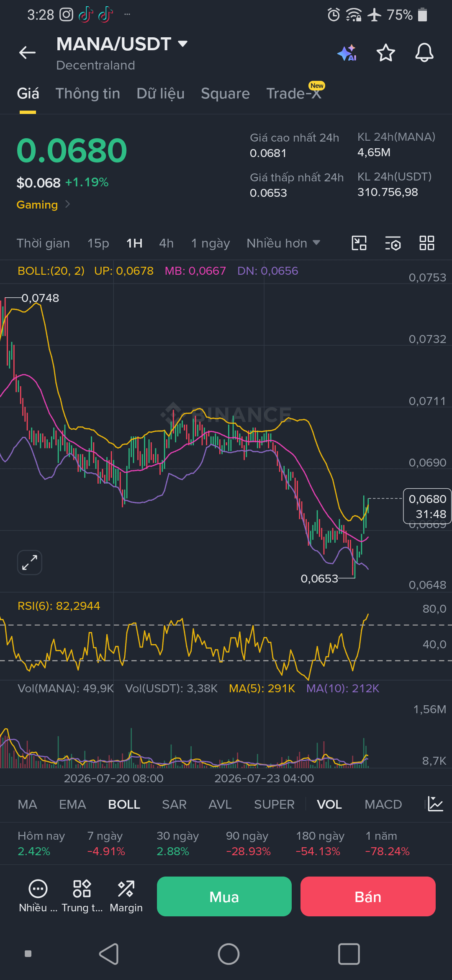Tap RSI(6): 82,2944 label
The height and width of the screenshot is (980, 452).
[x=59, y=606]
